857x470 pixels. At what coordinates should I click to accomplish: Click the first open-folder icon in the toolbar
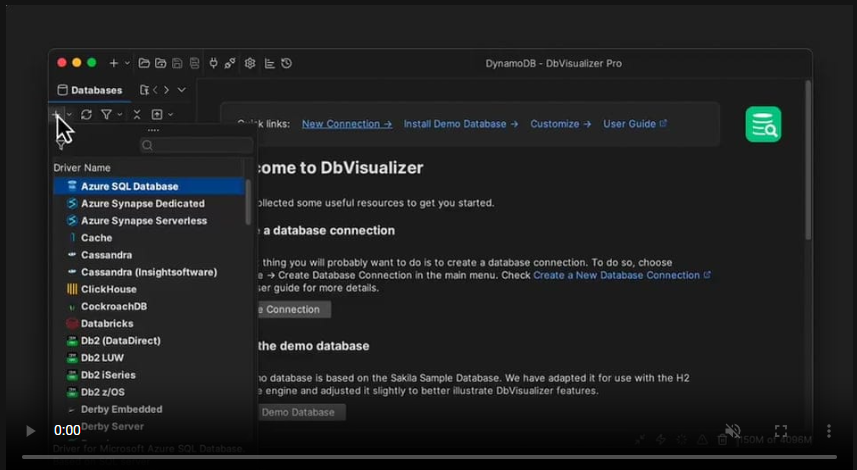pyautogui.click(x=144, y=63)
